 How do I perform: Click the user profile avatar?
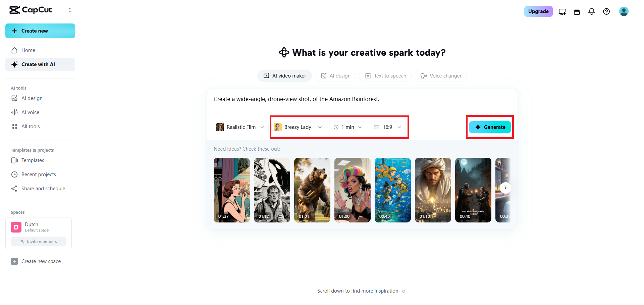[624, 11]
